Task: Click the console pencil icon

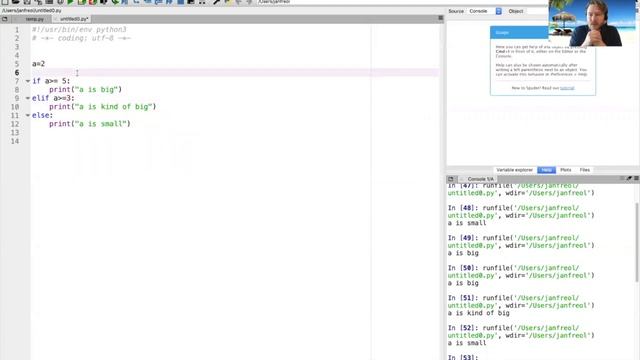Action: click(629, 178)
